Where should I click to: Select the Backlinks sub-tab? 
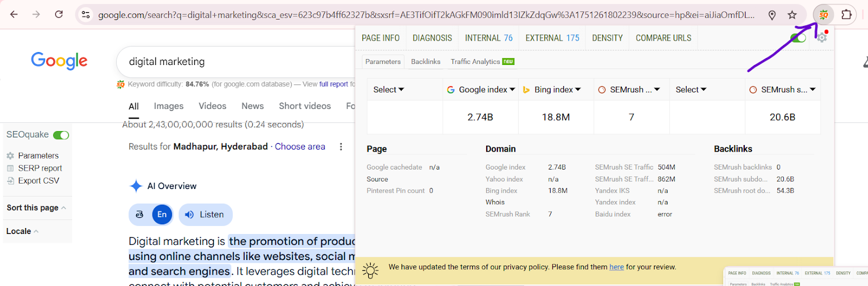(x=426, y=62)
